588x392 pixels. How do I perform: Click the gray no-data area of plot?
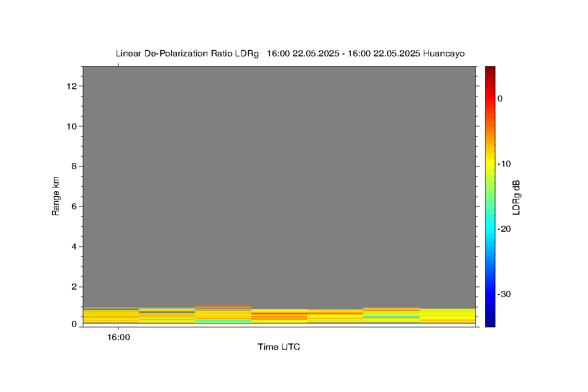pos(279,186)
